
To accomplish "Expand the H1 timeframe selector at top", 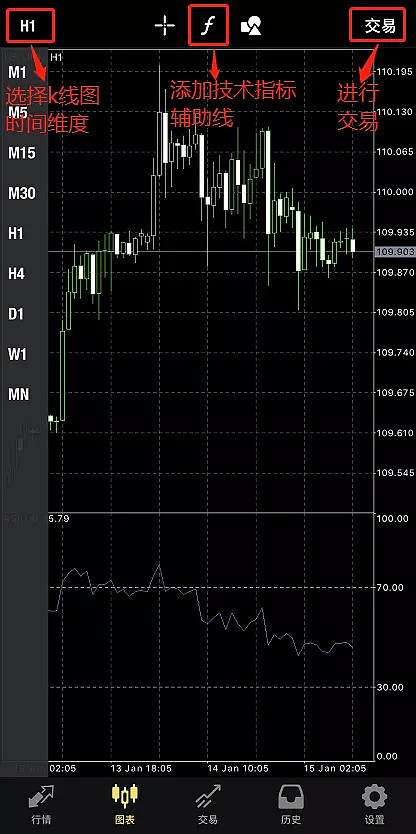I will [30, 26].
